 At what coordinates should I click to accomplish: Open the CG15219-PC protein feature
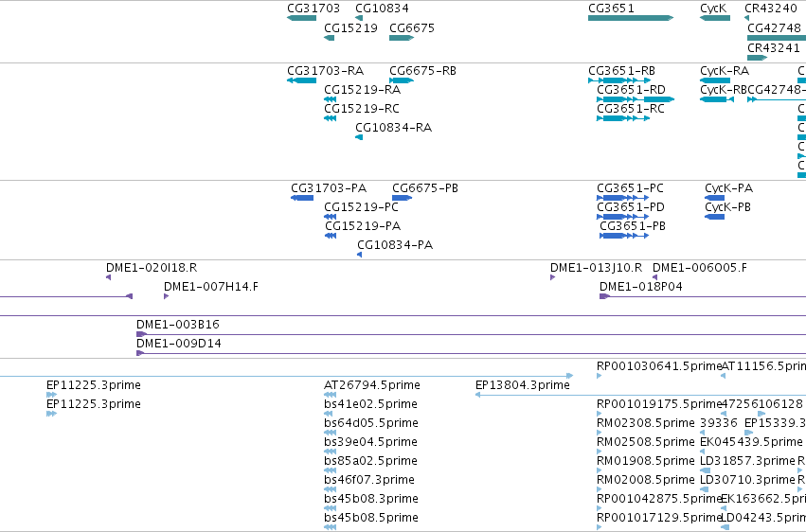coord(330,217)
